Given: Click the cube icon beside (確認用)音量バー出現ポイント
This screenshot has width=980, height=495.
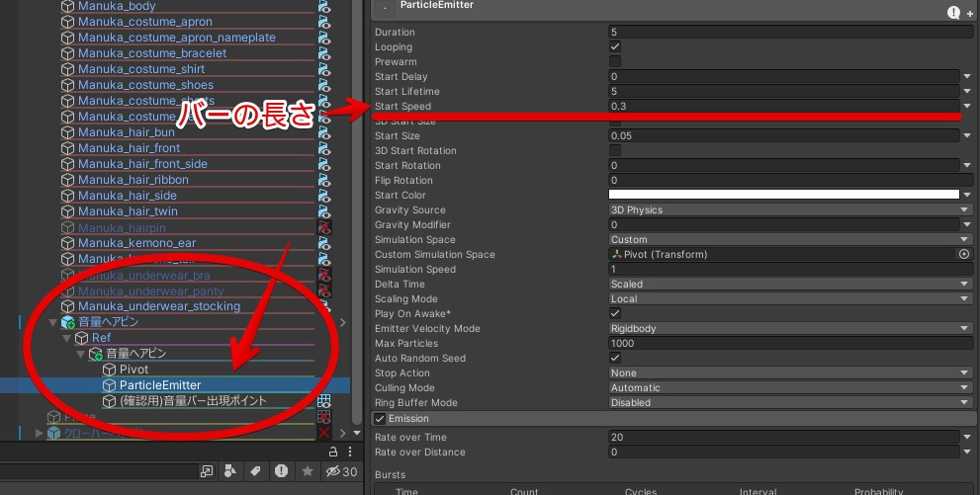Looking at the screenshot, I should pos(110,401).
